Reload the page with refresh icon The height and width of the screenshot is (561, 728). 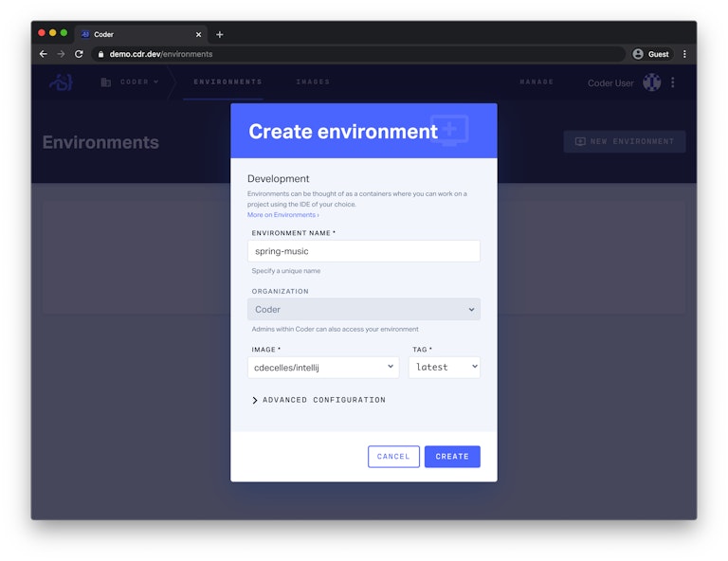79,54
